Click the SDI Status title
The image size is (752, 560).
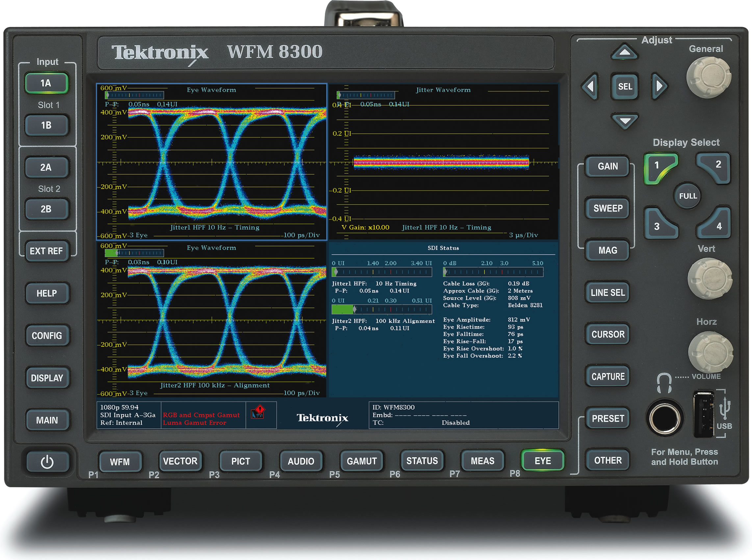[443, 248]
